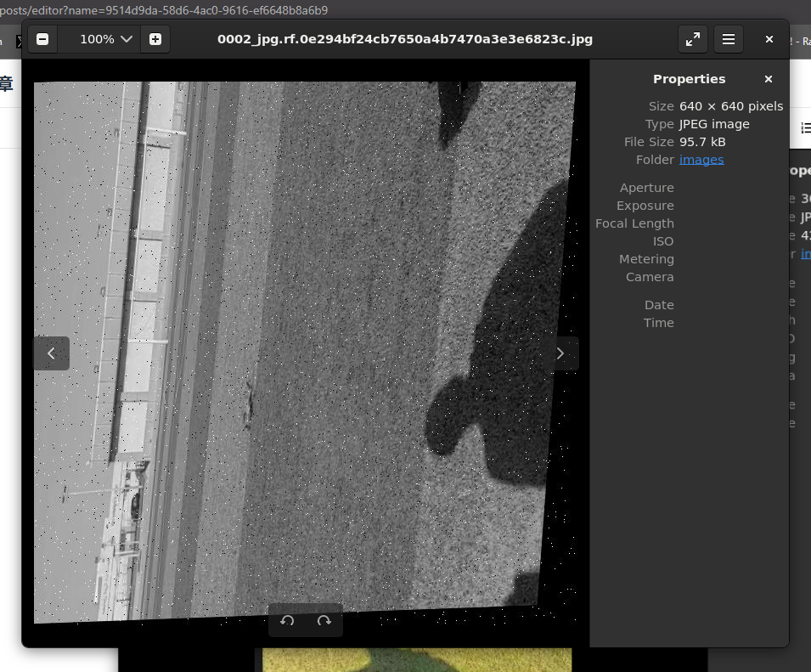The image size is (811, 672).
Task: Zoom in with the plus button
Action: coord(155,39)
